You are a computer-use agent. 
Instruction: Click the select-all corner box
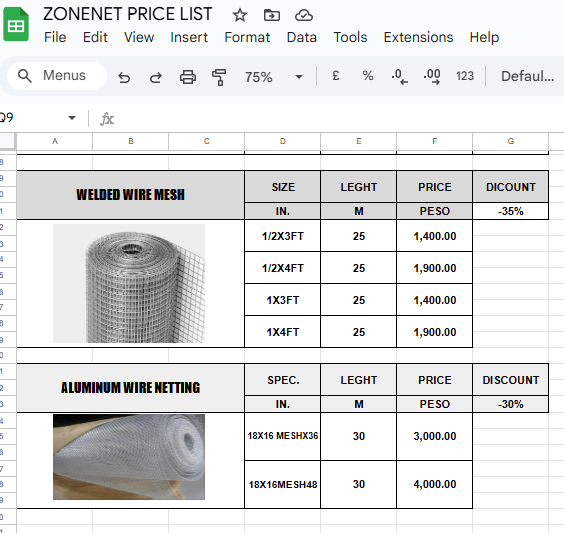(x=8, y=141)
